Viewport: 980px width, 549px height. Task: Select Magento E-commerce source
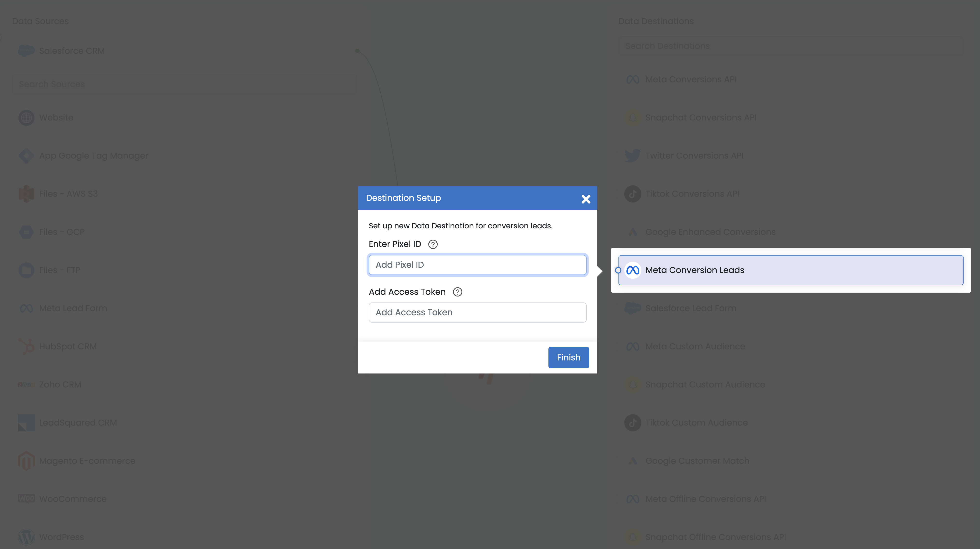coord(185,461)
